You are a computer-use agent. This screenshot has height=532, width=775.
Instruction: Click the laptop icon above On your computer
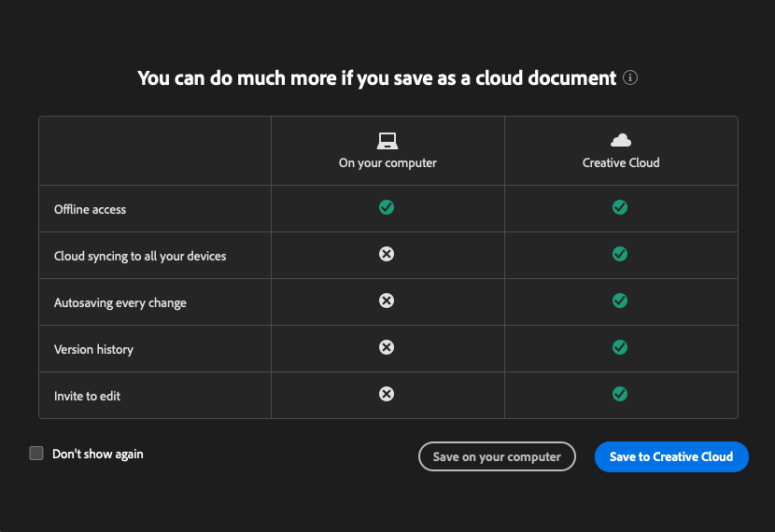coord(387,141)
